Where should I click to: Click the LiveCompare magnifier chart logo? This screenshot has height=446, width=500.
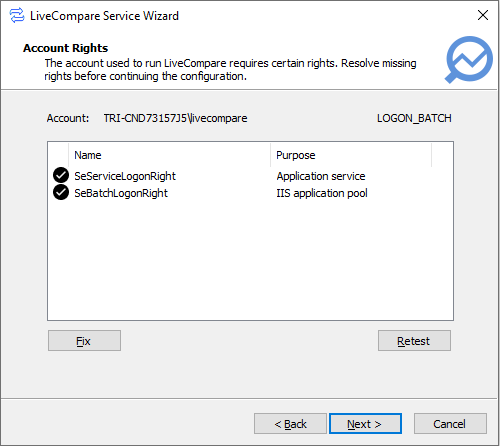pos(469,60)
